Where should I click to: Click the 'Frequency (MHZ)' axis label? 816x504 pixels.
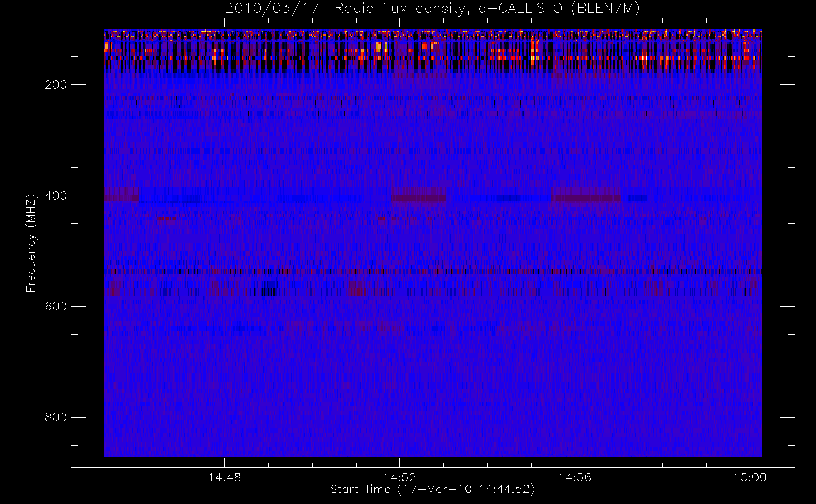pyautogui.click(x=31, y=243)
